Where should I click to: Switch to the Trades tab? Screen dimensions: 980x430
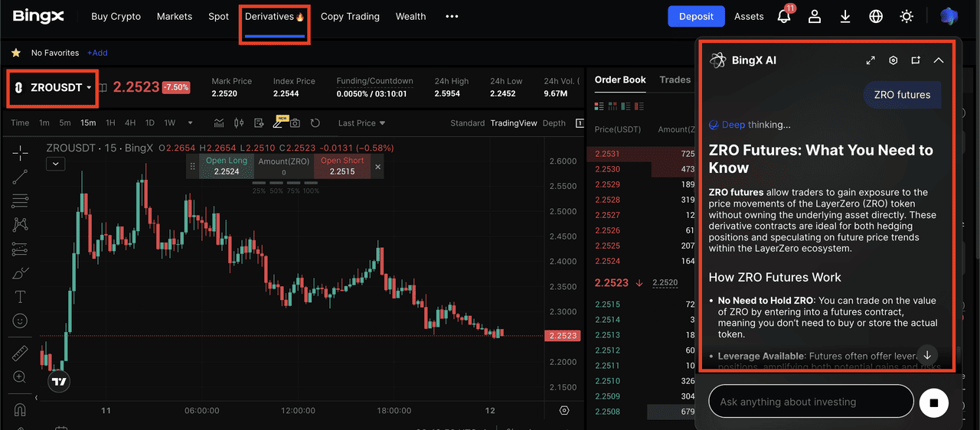tap(675, 80)
